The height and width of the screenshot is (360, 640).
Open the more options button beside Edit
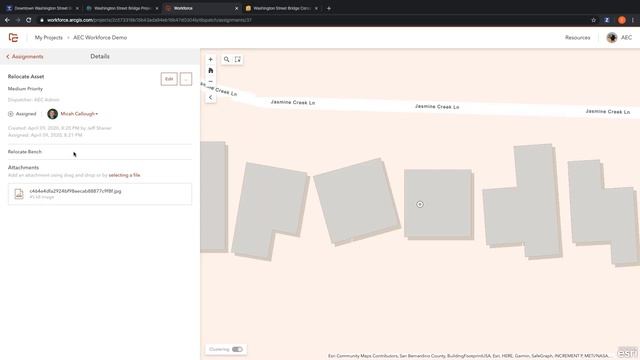[x=186, y=79]
